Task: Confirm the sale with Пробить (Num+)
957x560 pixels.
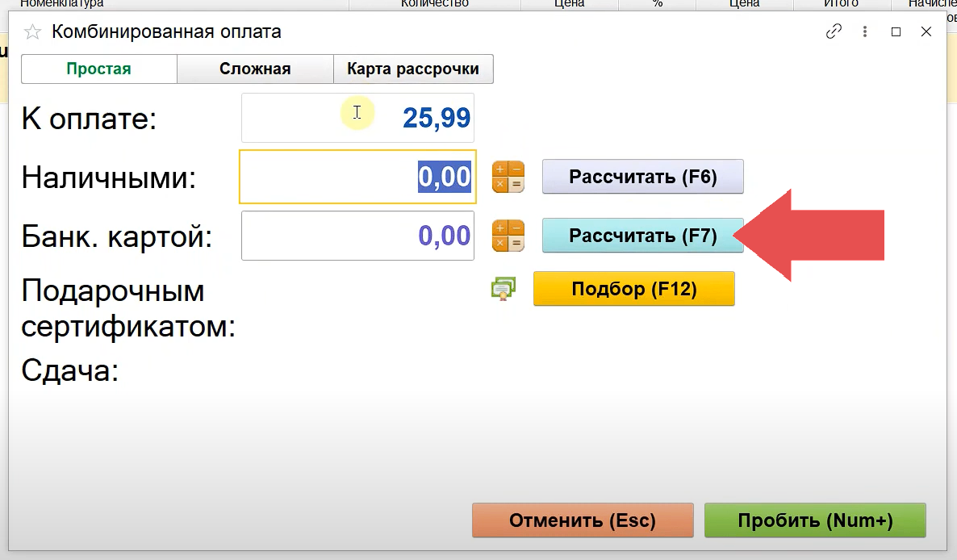Action: (815, 520)
